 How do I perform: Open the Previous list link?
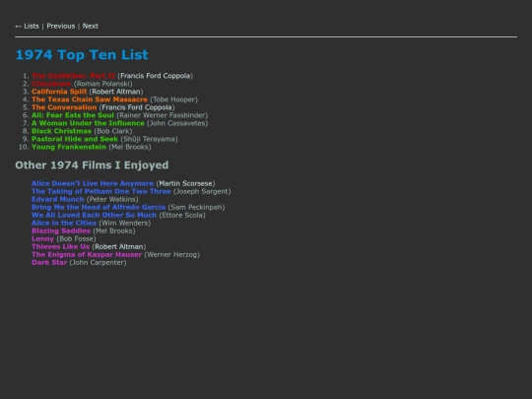coord(61,27)
